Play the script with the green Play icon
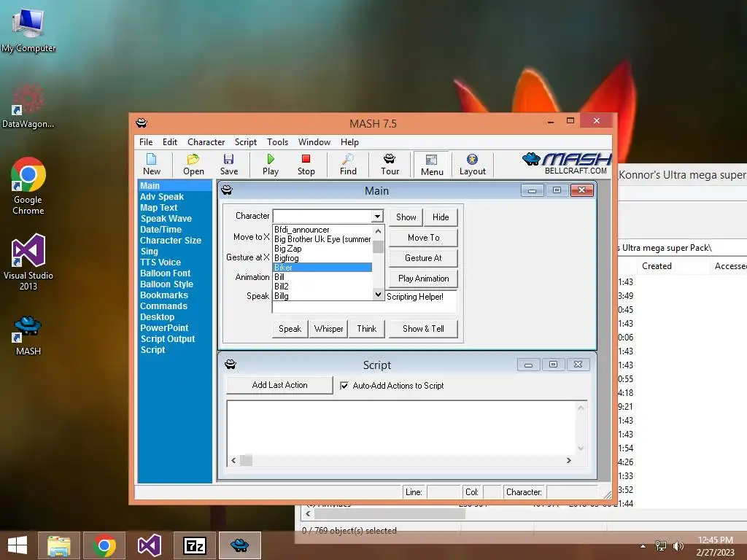747x560 pixels. click(270, 164)
